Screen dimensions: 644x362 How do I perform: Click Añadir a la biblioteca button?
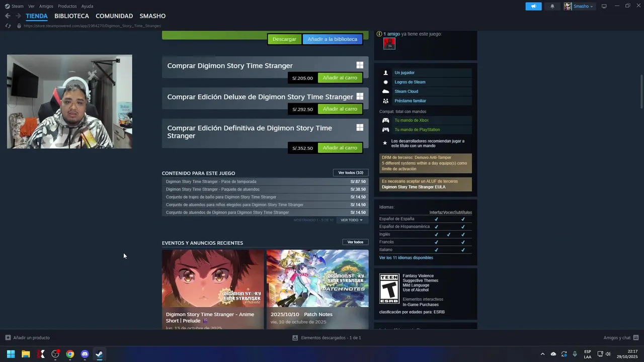[332, 39]
